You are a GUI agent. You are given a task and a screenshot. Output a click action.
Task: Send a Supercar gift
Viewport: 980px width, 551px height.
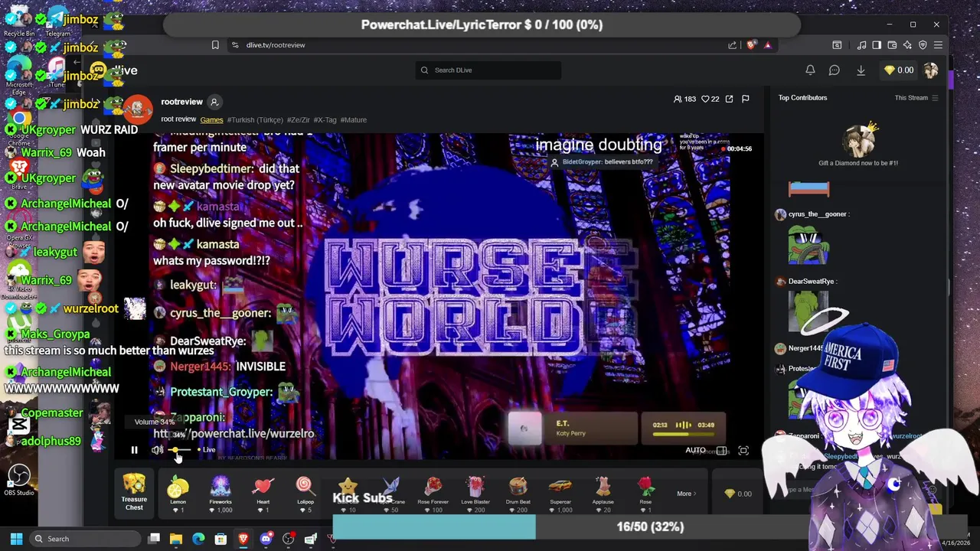pyautogui.click(x=560, y=494)
